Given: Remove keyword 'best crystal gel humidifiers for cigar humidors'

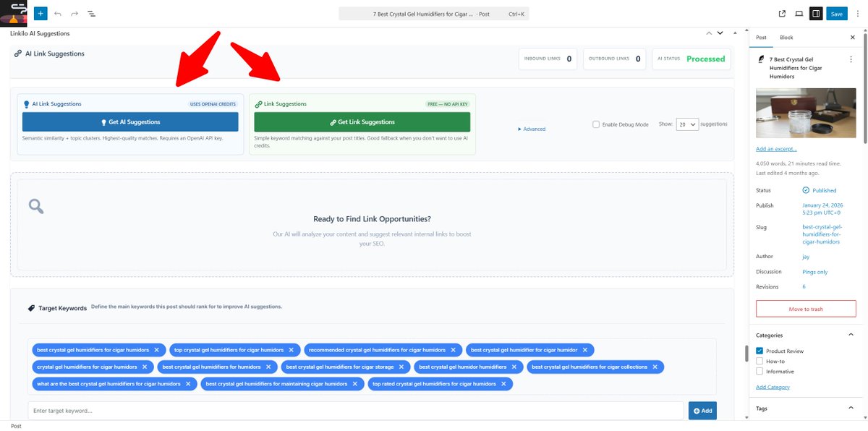Looking at the screenshot, I should pos(156,350).
